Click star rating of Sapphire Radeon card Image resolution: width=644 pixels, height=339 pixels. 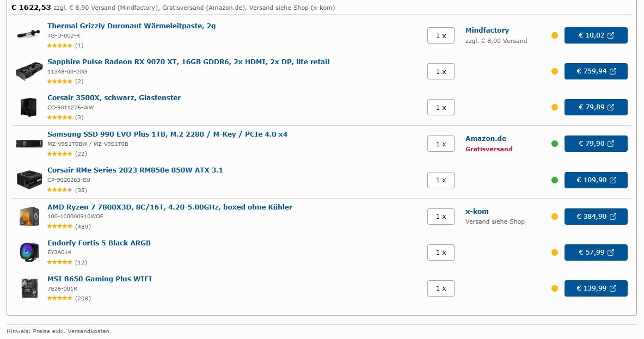click(x=59, y=81)
